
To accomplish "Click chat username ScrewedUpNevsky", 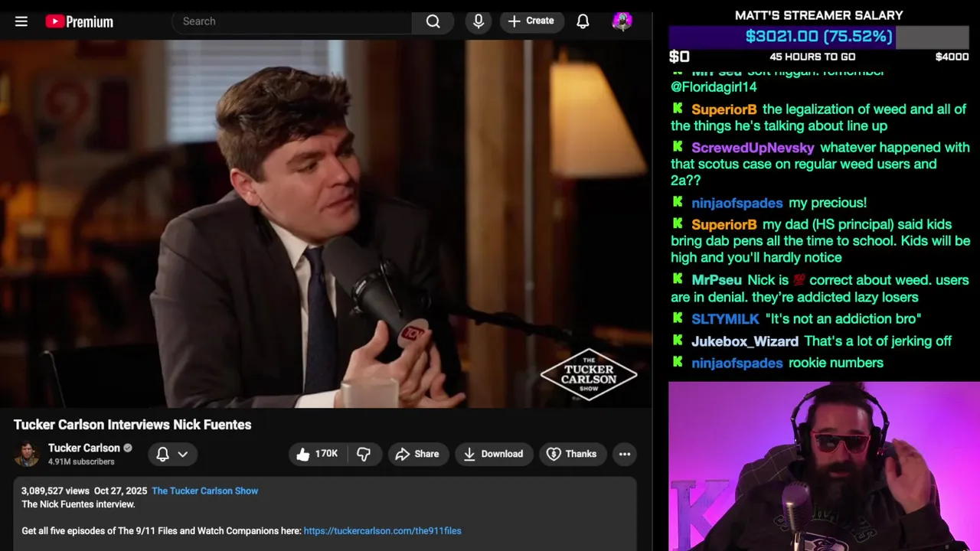I will pos(753,148).
